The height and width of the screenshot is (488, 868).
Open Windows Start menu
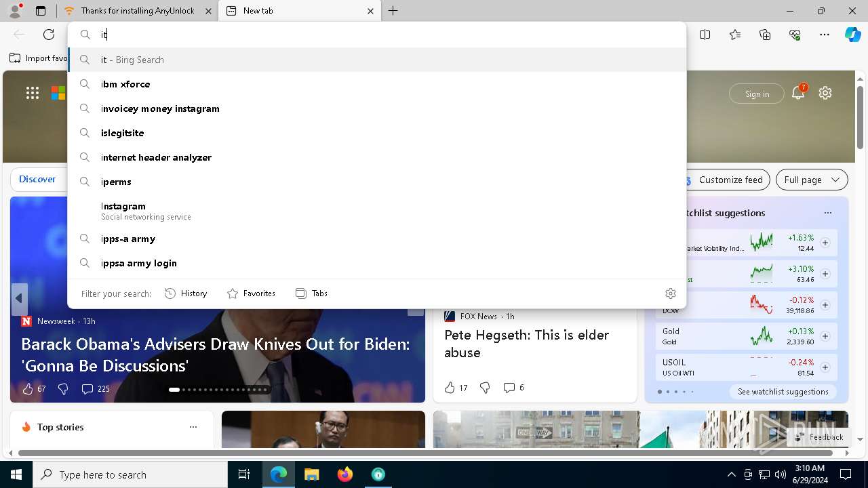coord(16,474)
